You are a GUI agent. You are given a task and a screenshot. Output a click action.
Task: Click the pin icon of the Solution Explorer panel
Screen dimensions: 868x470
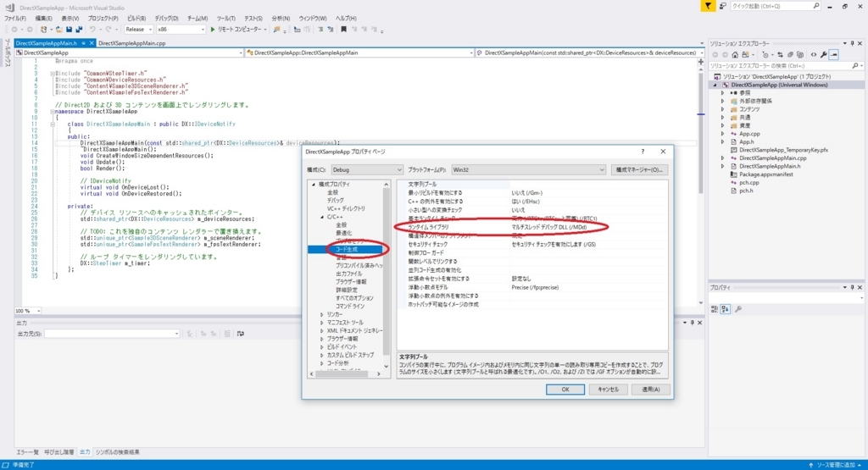point(852,43)
